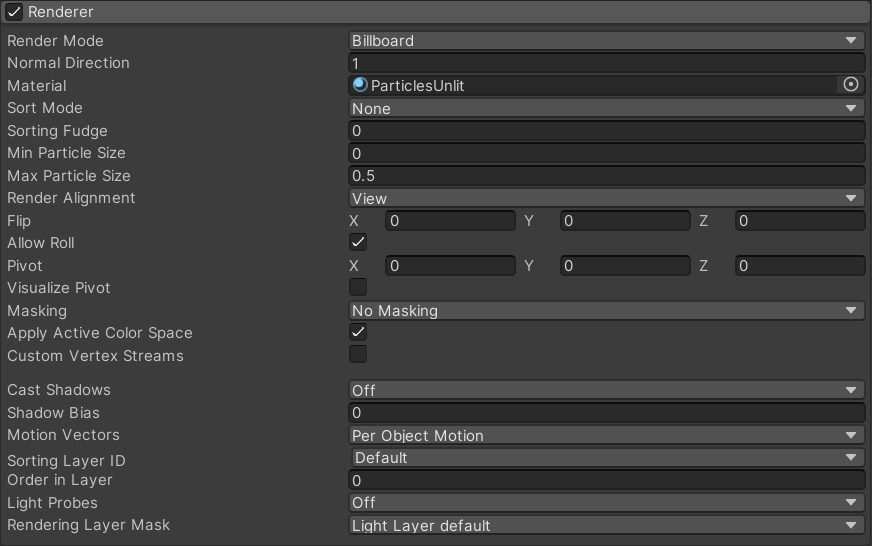Open the material object picker circle icon
872x546 pixels.
coord(851,85)
